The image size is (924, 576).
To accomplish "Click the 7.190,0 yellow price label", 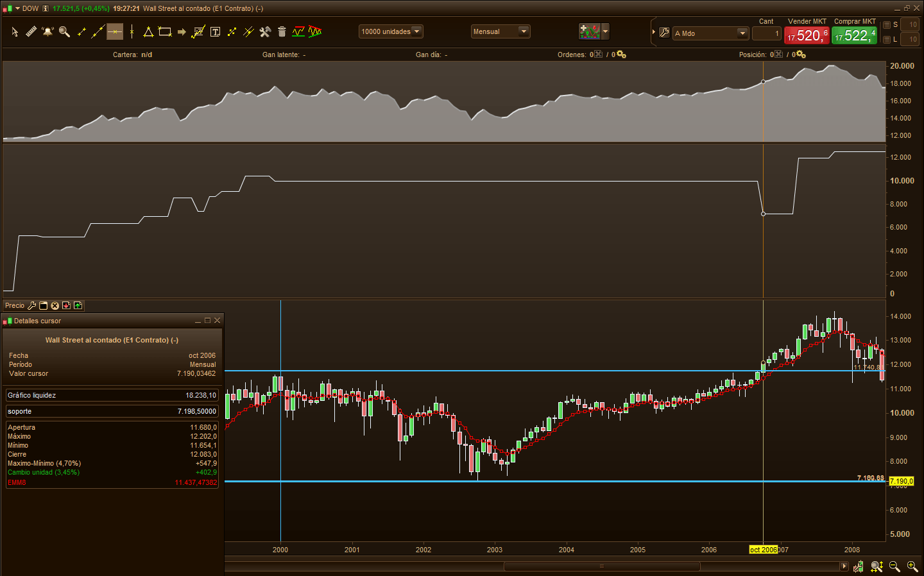I will tap(902, 482).
